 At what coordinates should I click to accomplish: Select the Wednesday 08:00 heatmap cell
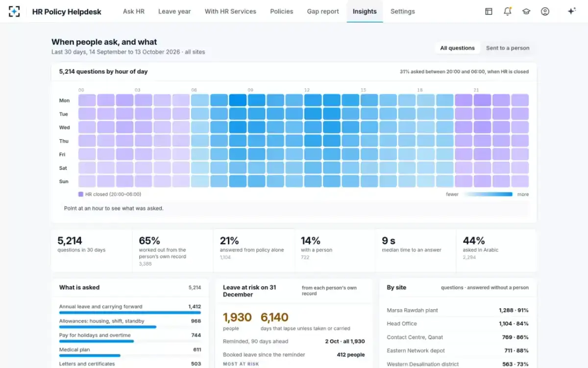coord(238,128)
